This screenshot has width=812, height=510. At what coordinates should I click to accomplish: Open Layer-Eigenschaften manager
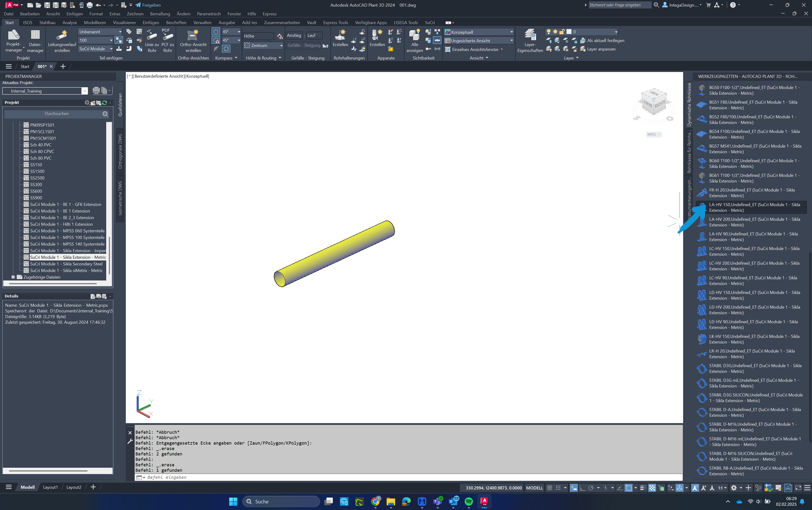coord(530,40)
